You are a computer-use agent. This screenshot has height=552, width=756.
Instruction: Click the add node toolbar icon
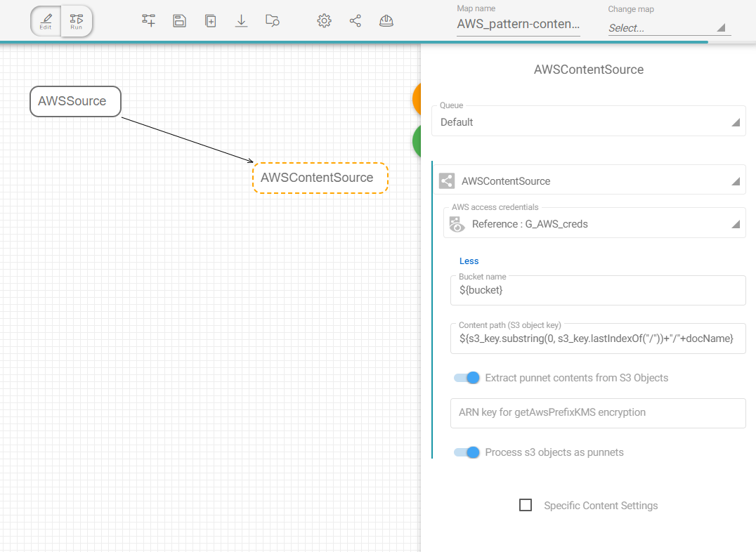point(148,21)
